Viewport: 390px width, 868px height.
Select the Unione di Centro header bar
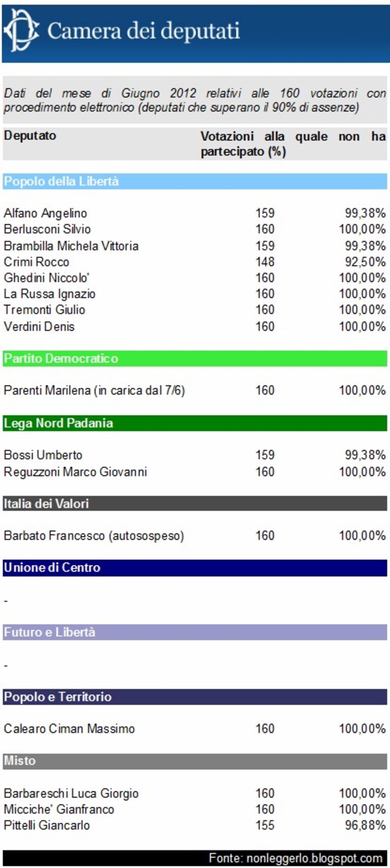(x=195, y=567)
